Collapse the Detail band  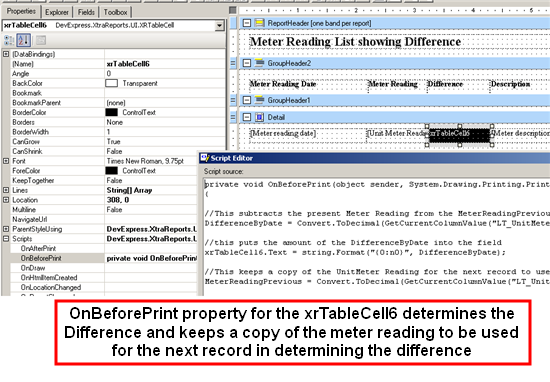(x=247, y=117)
